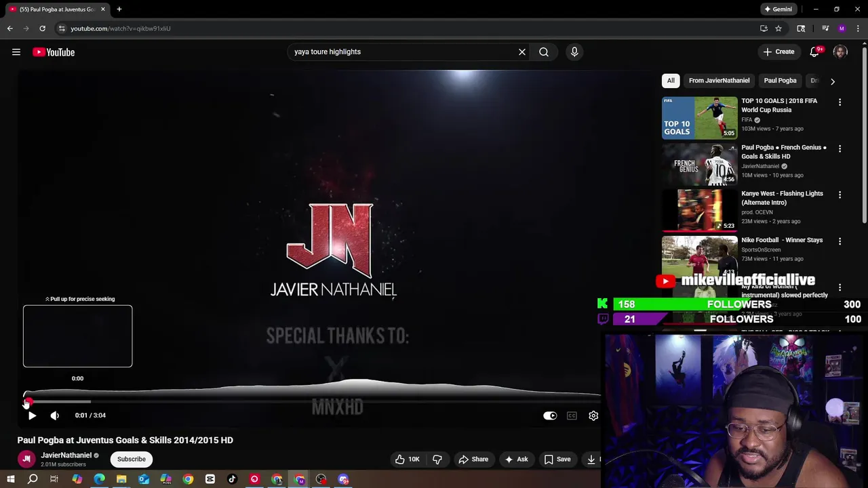Close the Paul Pogba browser tab
The width and height of the screenshot is (868, 488).
(102, 9)
